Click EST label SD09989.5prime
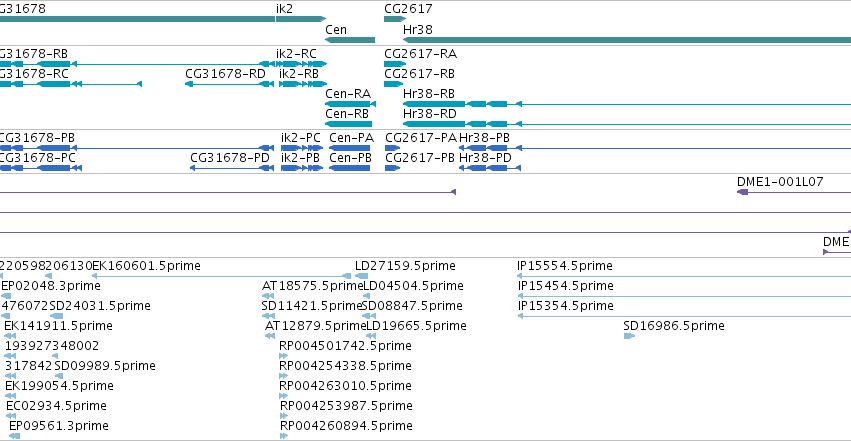This screenshot has width=851, height=441. coord(105,366)
